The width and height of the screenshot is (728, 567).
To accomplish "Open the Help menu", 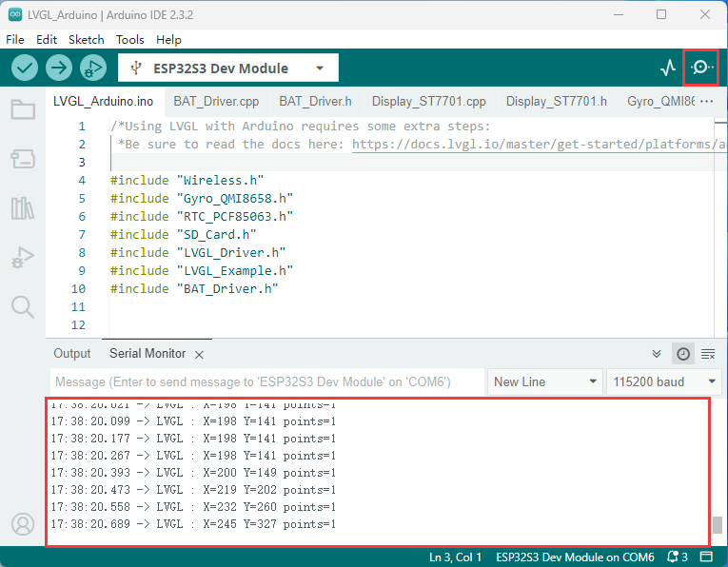I will (168, 39).
